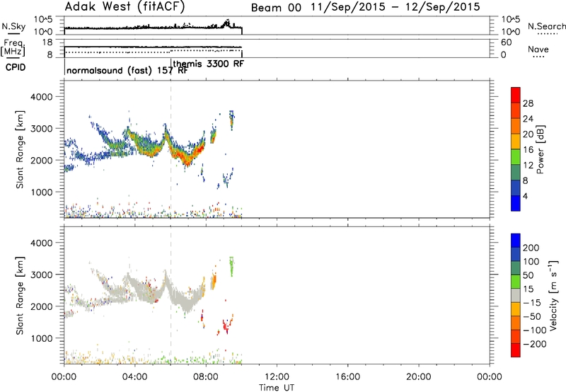Viewport: 566px width, 392px height.
Task: Click the "Time UT" axis label
Action: pos(277,388)
